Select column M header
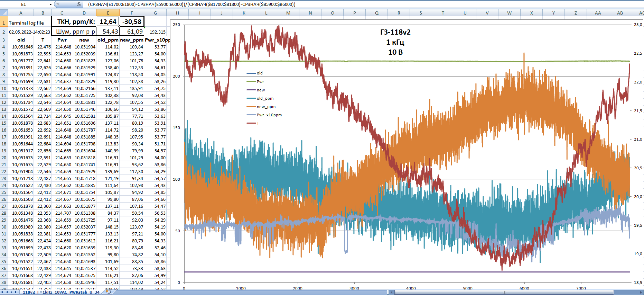 [x=288, y=13]
